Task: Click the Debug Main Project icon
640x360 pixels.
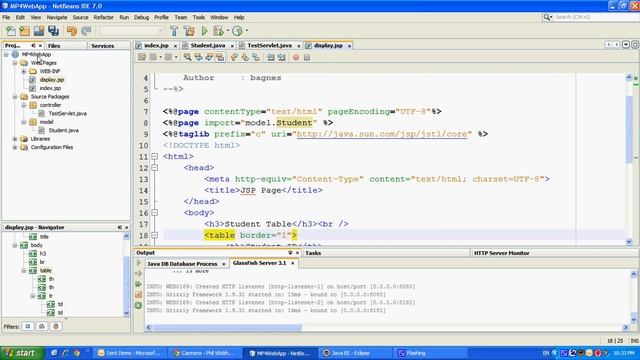Action: [x=218, y=31]
